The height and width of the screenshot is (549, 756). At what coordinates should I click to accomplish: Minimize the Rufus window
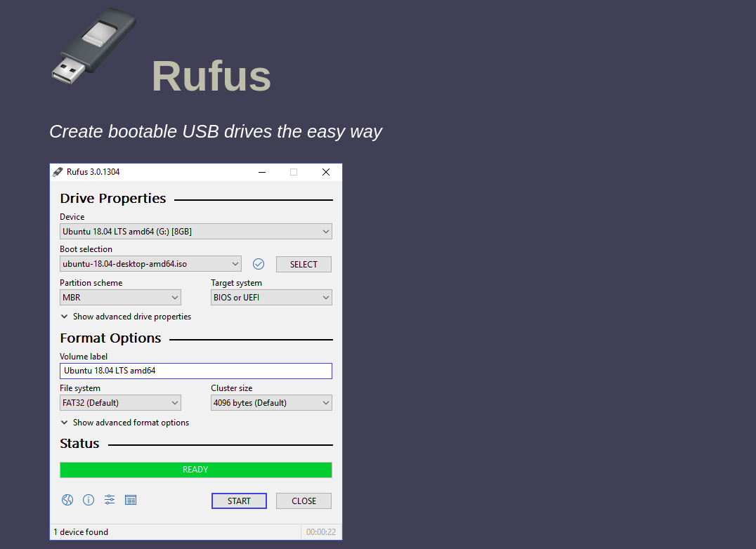click(x=262, y=172)
